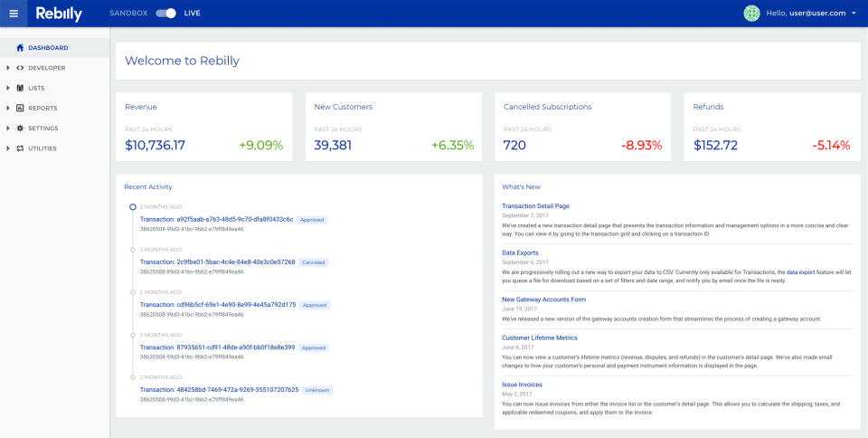Expand the Settings menu arrow
The height and width of the screenshot is (438, 868).
click(8, 128)
